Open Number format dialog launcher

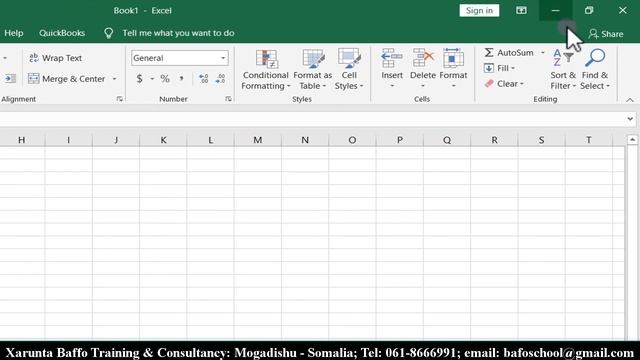[x=228, y=99]
